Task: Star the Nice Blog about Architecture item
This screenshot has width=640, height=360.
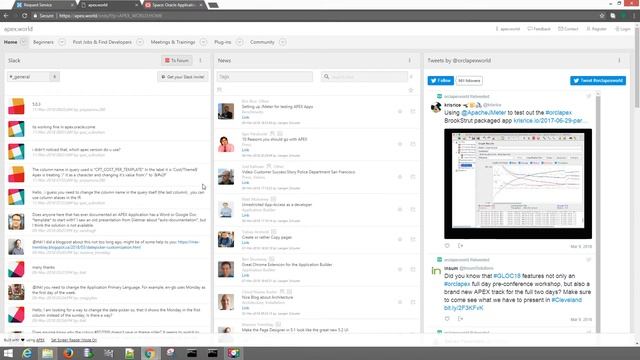Action: (x=400, y=302)
